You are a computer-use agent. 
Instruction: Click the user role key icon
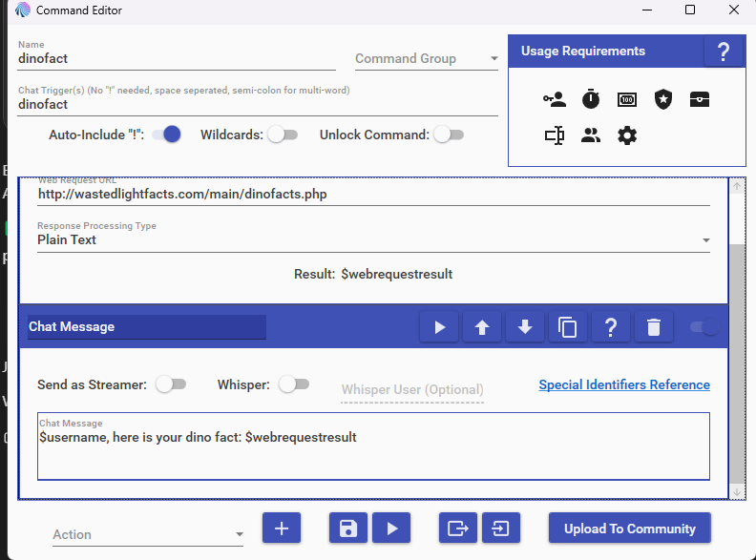555,99
